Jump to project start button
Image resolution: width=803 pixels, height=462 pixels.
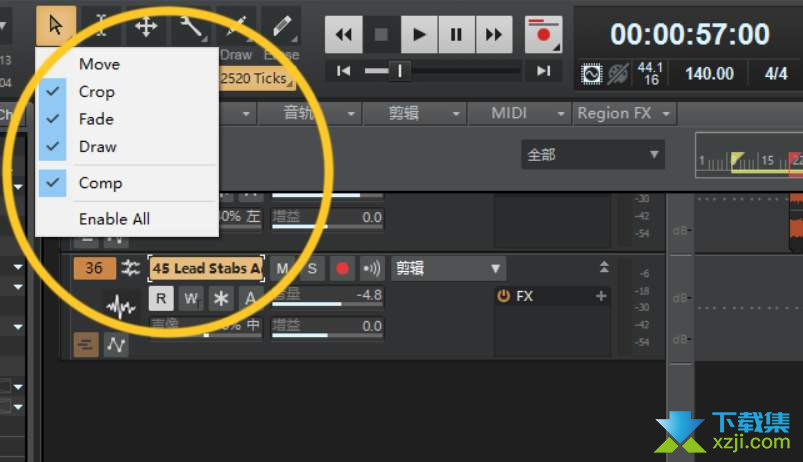pyautogui.click(x=343, y=71)
